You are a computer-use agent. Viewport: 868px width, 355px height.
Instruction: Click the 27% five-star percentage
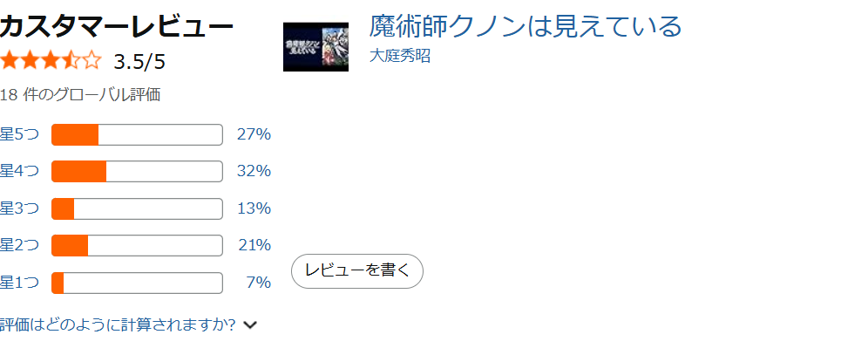coord(254,135)
